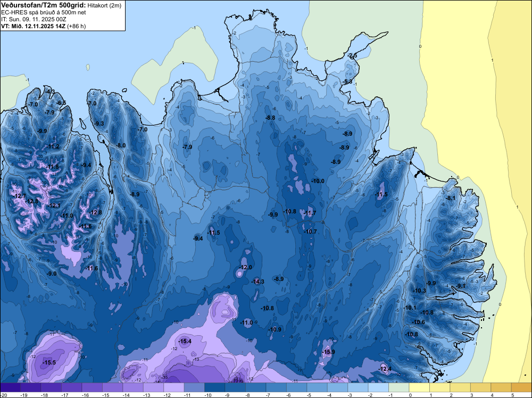532x398 pixels.
Task: Pick the legend swatch between 4 and 5
Action: click(x=501, y=388)
